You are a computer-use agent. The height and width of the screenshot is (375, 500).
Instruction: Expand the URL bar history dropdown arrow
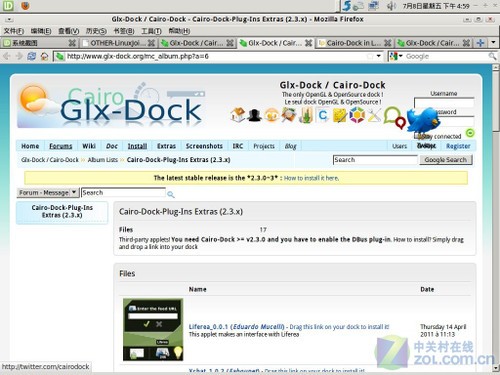(378, 56)
